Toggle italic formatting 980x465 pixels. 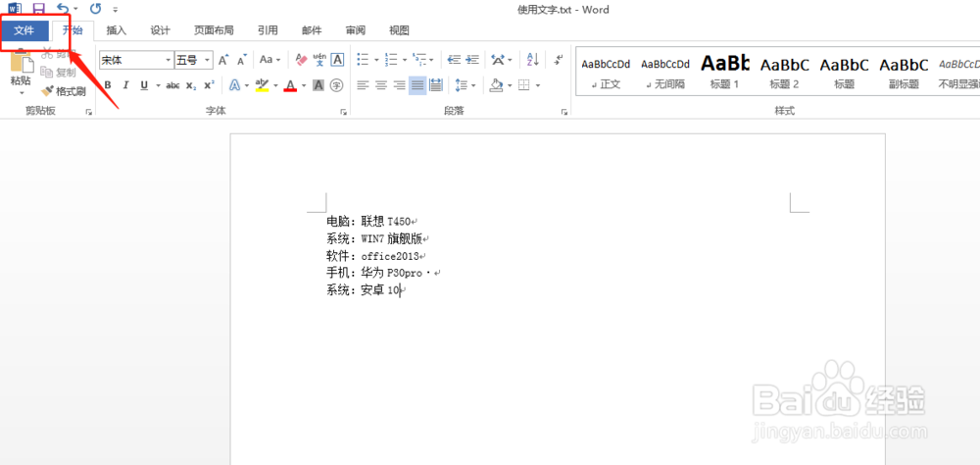tap(125, 85)
